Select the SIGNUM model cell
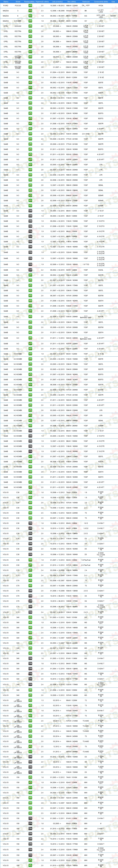The image size is (118, 868). click(x=18, y=26)
